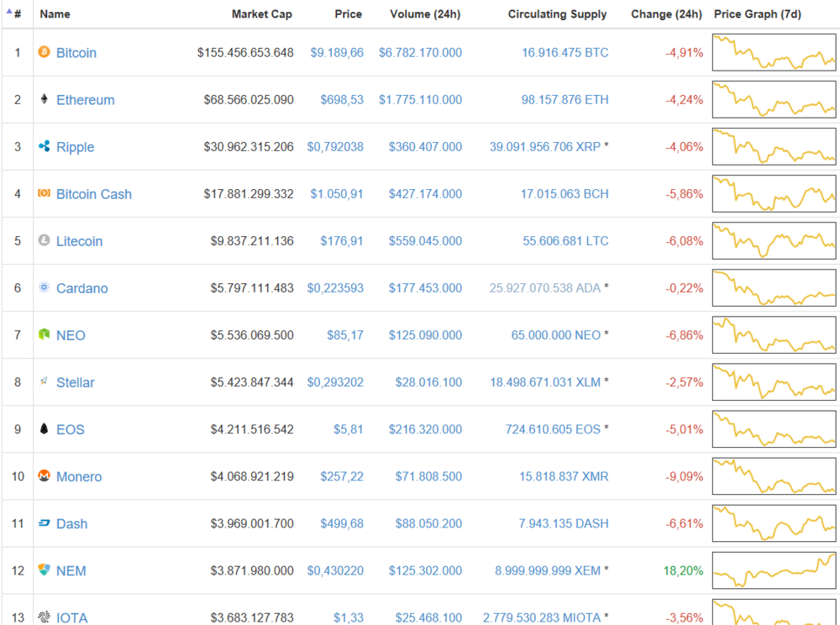Click the Ethereum diamond icon
Viewport: 840px width, 625px height.
coord(44,99)
